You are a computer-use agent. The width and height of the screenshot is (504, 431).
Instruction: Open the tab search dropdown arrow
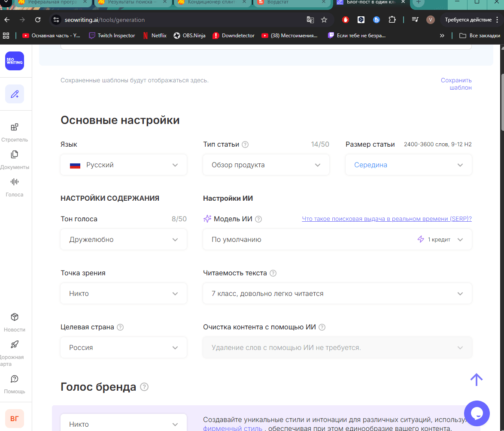coord(6,3)
